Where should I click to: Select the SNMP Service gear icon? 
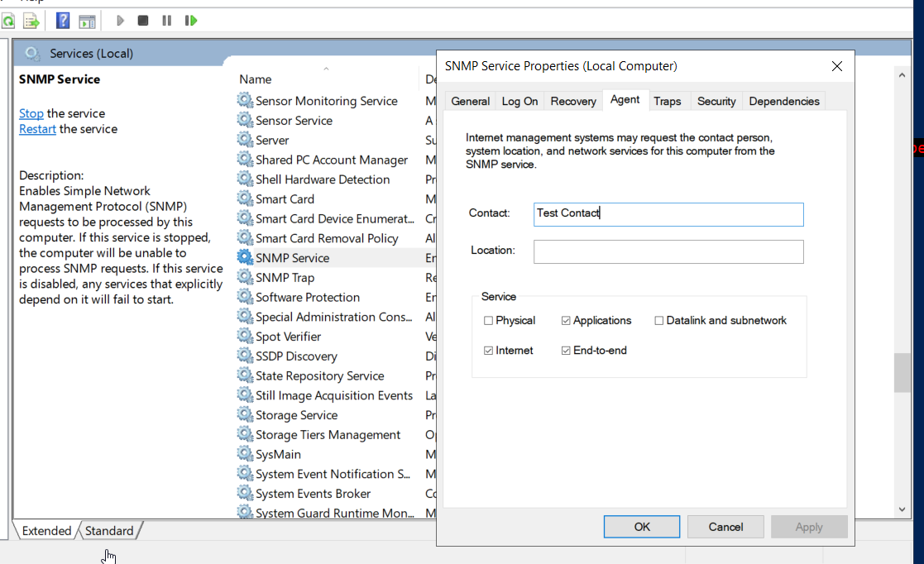point(245,257)
